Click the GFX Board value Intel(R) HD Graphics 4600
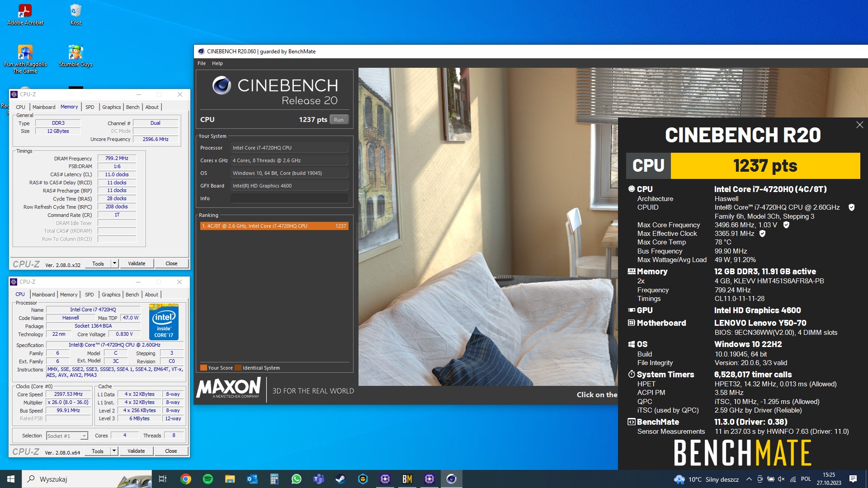The width and height of the screenshot is (868, 488). pos(289,186)
